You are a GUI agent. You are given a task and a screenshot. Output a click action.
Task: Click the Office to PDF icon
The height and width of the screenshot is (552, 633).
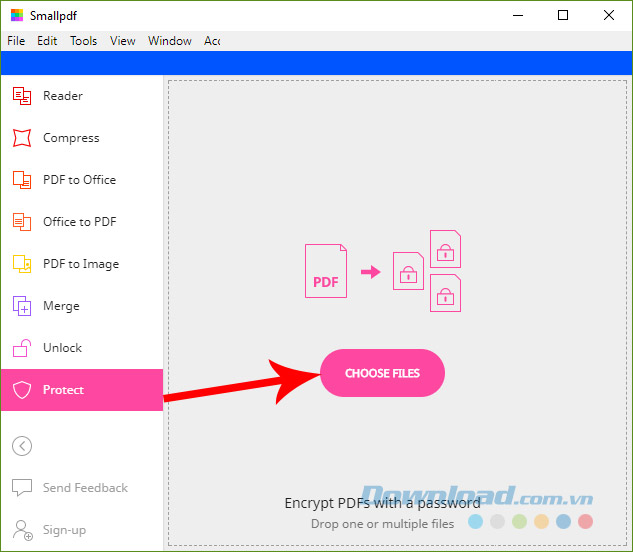click(22, 222)
